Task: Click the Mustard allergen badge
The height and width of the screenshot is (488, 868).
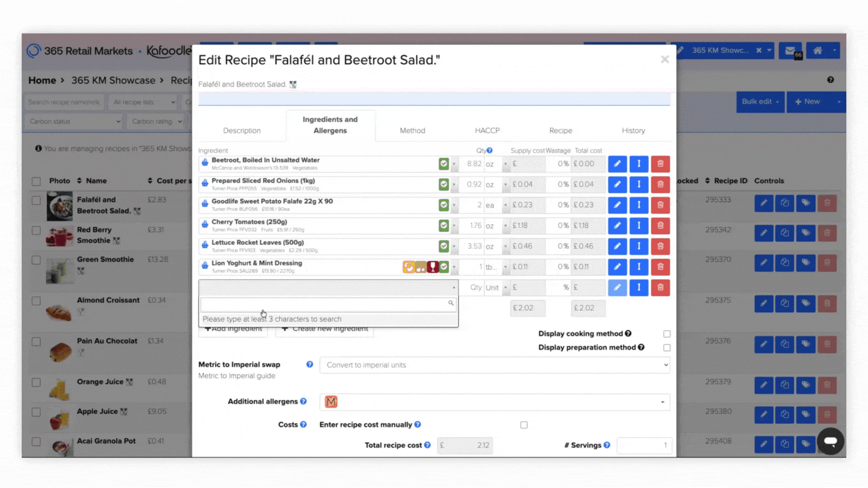Action: click(x=331, y=402)
